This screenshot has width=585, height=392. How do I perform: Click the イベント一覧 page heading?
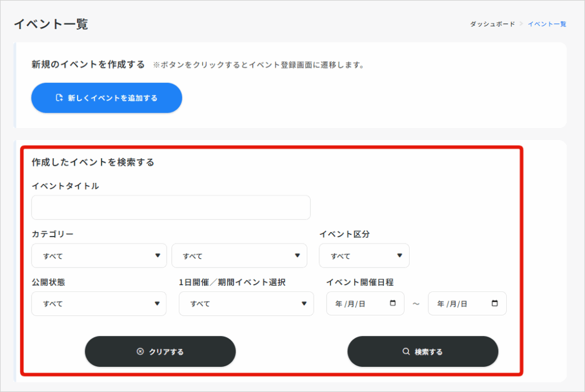51,24
